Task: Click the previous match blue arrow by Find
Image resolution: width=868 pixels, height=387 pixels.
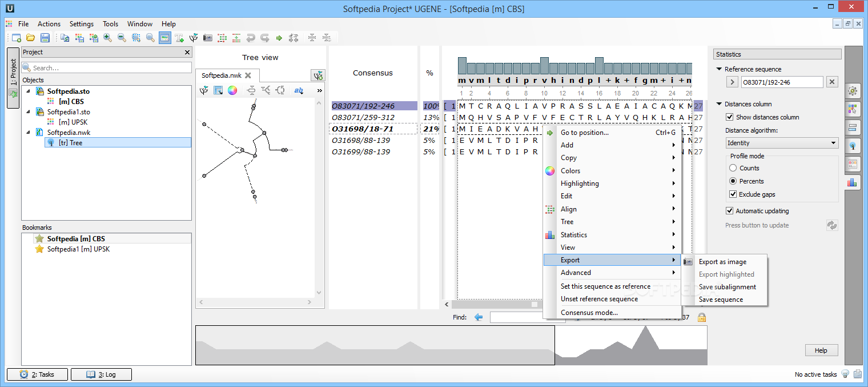Action: point(479,317)
